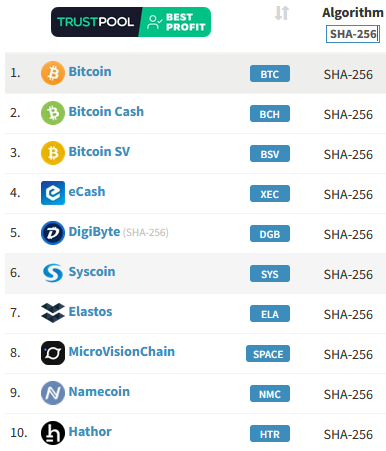Click the eCash blue logo icon
The image size is (386, 451).
53,193
